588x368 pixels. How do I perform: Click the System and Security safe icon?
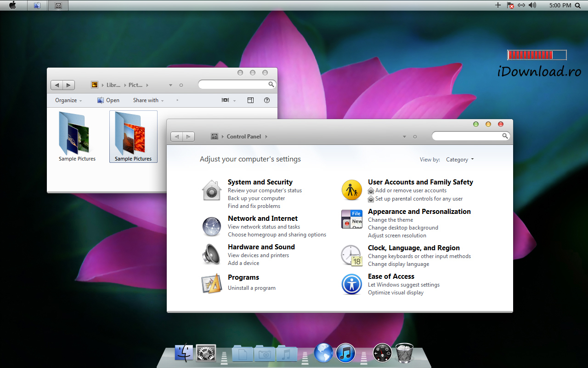[x=212, y=190]
